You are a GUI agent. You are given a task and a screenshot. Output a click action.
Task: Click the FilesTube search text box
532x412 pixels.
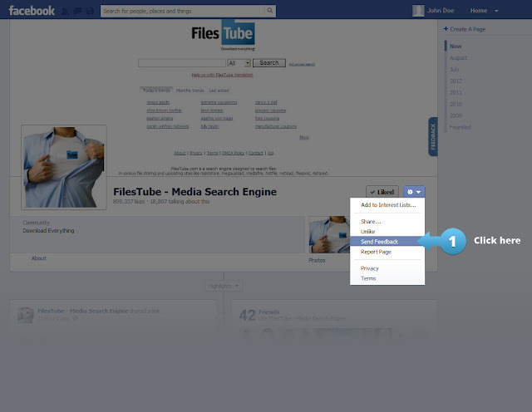(x=182, y=63)
